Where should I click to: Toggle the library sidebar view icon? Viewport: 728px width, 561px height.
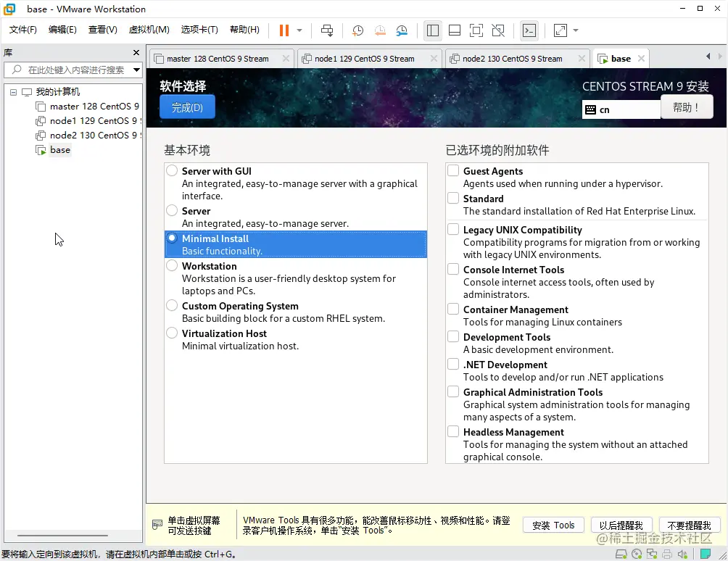tap(432, 30)
